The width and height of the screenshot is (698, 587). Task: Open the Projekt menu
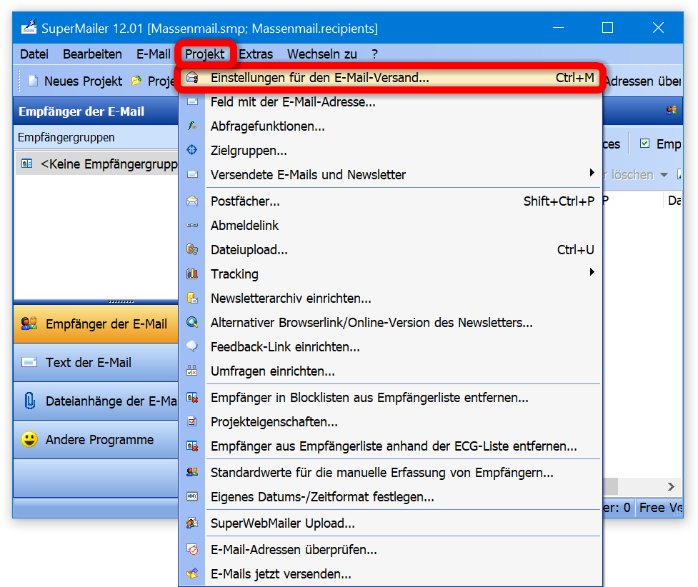pyautogui.click(x=205, y=54)
